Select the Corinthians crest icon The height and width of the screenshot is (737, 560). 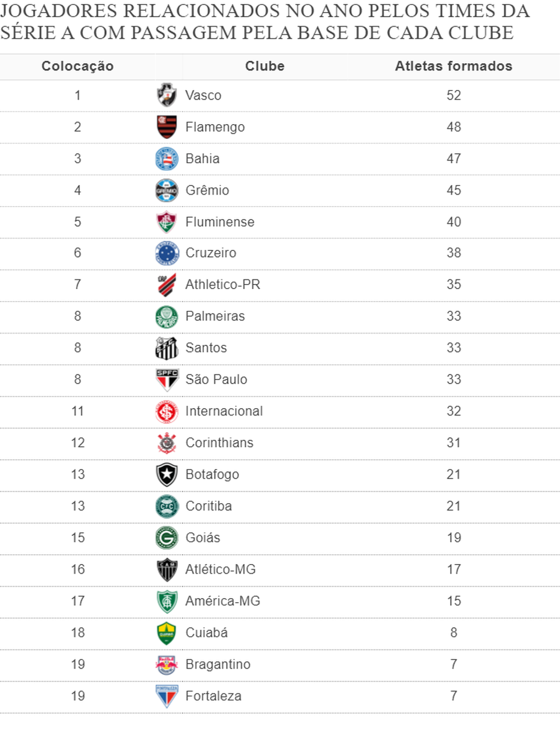(x=167, y=443)
